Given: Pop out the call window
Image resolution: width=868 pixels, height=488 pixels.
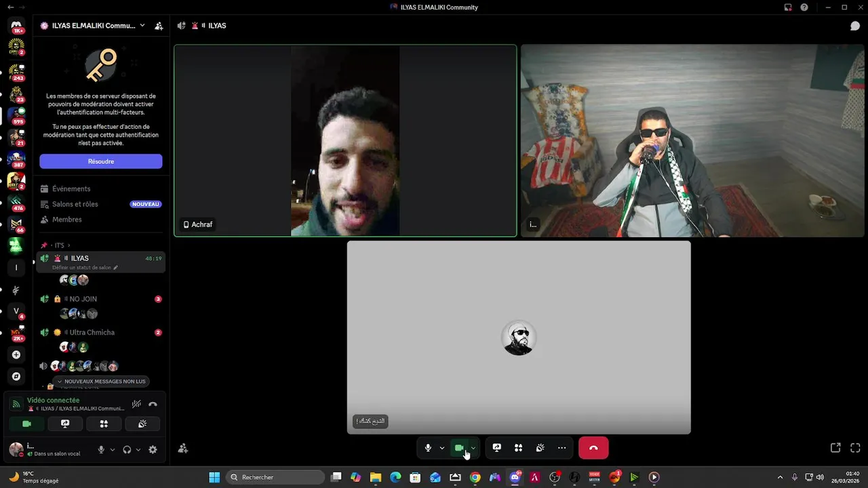Looking at the screenshot, I should [835, 448].
